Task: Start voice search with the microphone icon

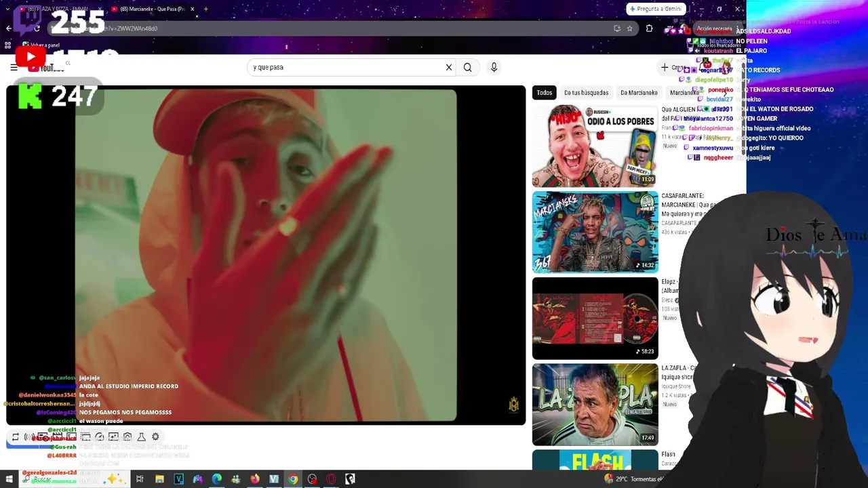Action: 494,67
